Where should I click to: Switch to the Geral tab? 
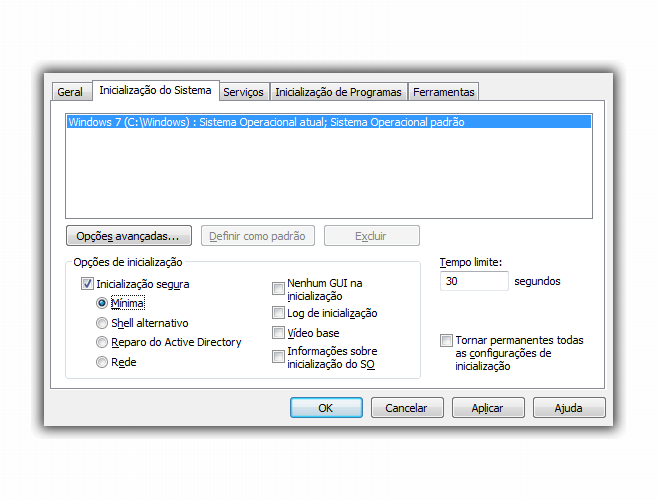tap(70, 92)
